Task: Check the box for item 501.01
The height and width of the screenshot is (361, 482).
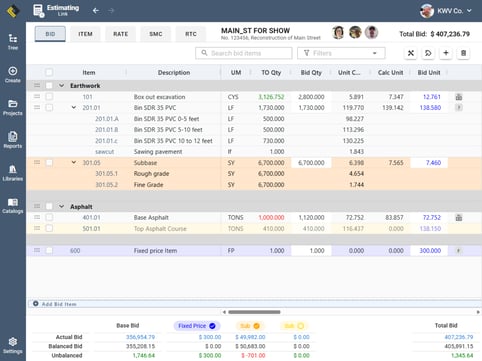Action: click(49, 228)
